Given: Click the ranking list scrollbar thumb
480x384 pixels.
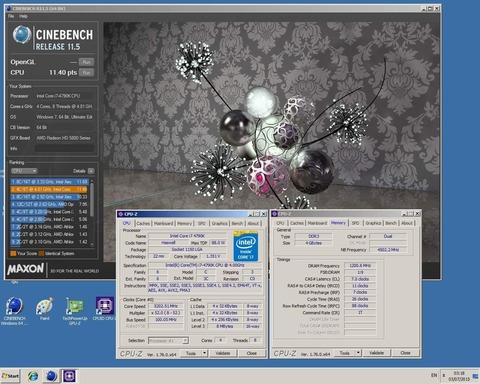Looking at the screenshot, I should point(92,200).
